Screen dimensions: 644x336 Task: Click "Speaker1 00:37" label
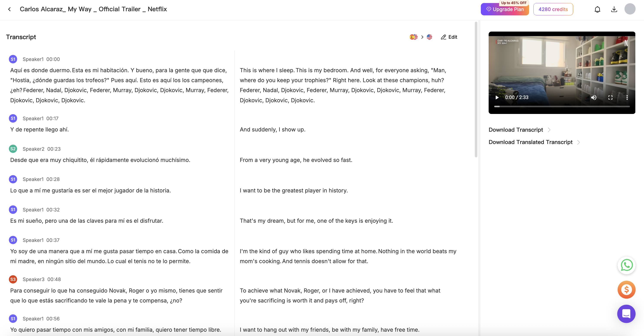pos(41,240)
